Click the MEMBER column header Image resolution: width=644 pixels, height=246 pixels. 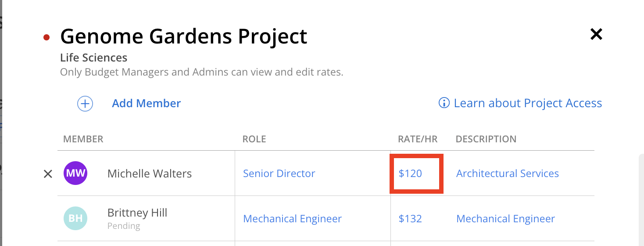coord(83,139)
